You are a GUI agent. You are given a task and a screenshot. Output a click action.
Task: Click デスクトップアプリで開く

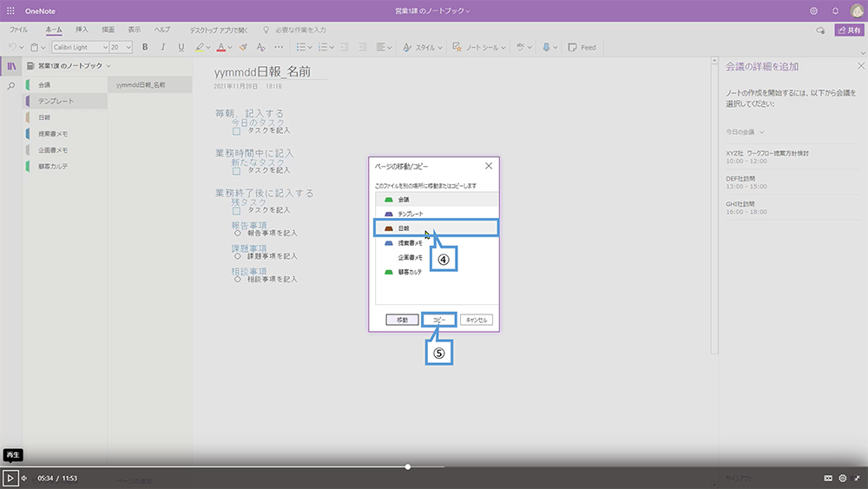[219, 30]
